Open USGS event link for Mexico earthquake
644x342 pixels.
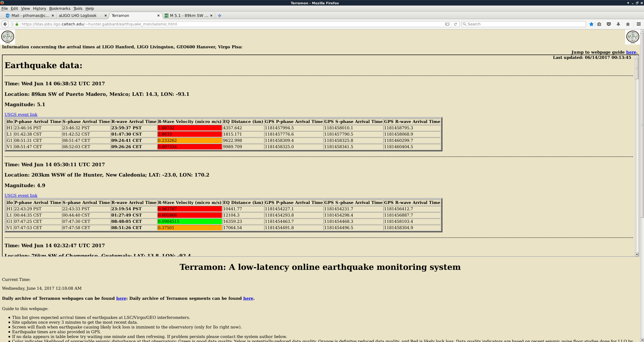pos(21,114)
